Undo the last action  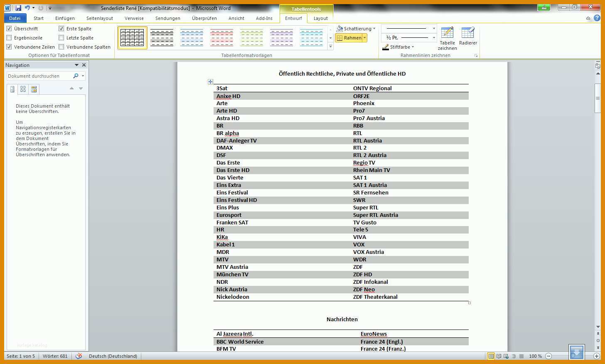(27, 8)
